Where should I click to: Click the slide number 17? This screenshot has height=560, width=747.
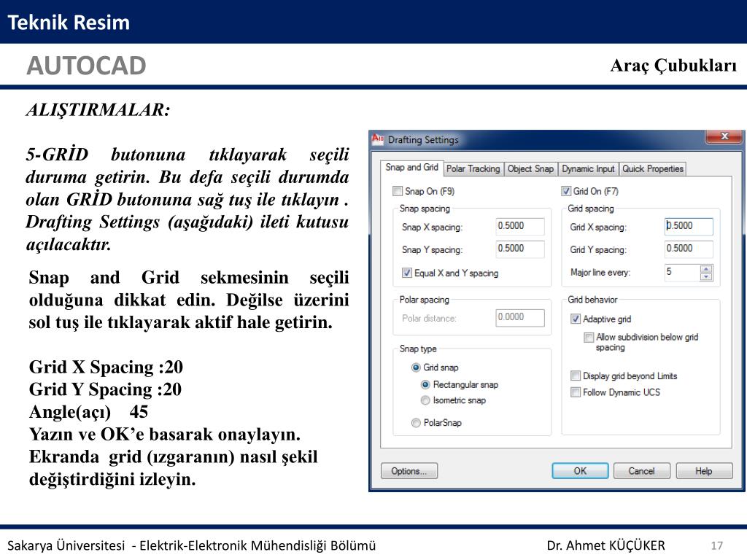717,545
